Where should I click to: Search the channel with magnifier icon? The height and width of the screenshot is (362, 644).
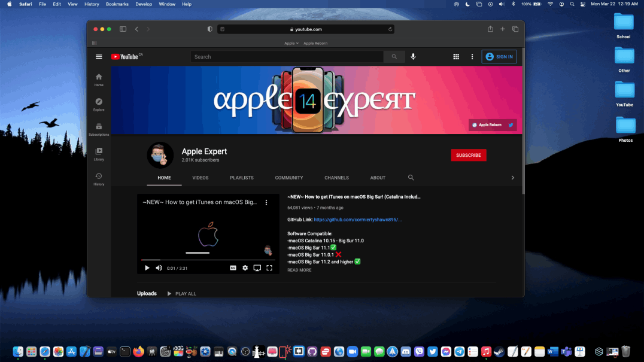pos(411,178)
